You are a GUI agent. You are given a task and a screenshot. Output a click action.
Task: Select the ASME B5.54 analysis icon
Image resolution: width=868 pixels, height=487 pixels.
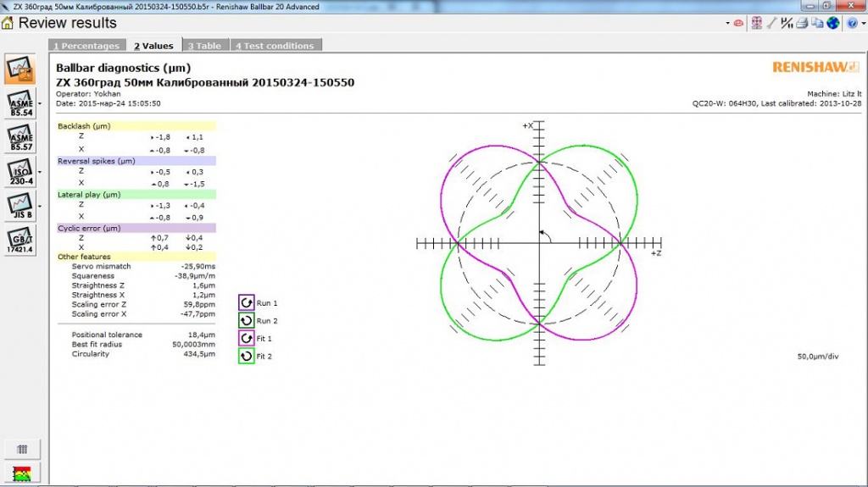[21, 102]
